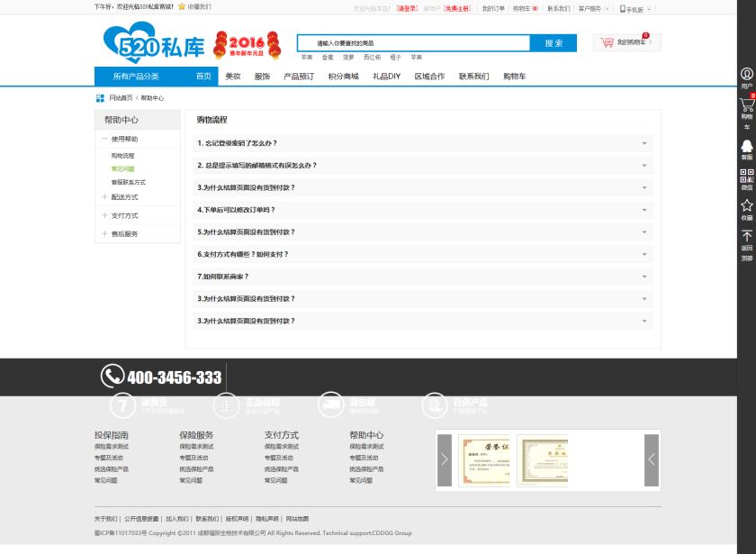Expand the 售后服务 section in sidebar
The height and width of the screenshot is (554, 756).
point(104,233)
